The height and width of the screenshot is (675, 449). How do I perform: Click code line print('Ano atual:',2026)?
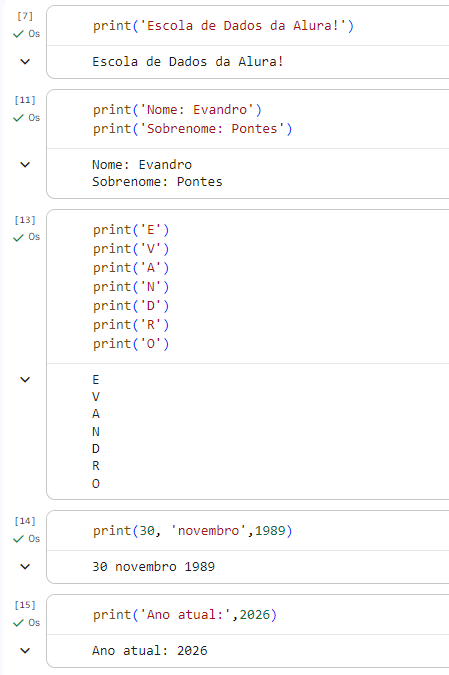coord(185,615)
